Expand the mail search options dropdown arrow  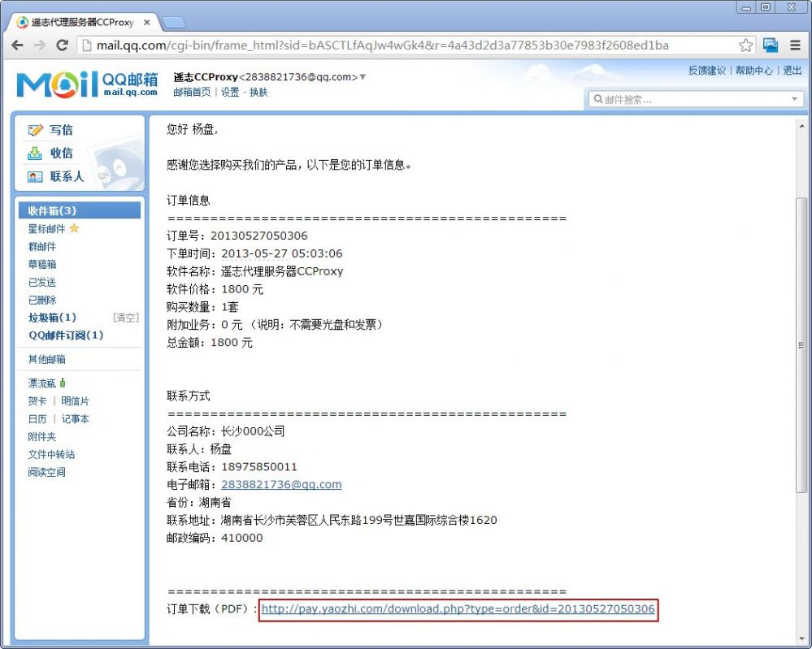tap(794, 99)
